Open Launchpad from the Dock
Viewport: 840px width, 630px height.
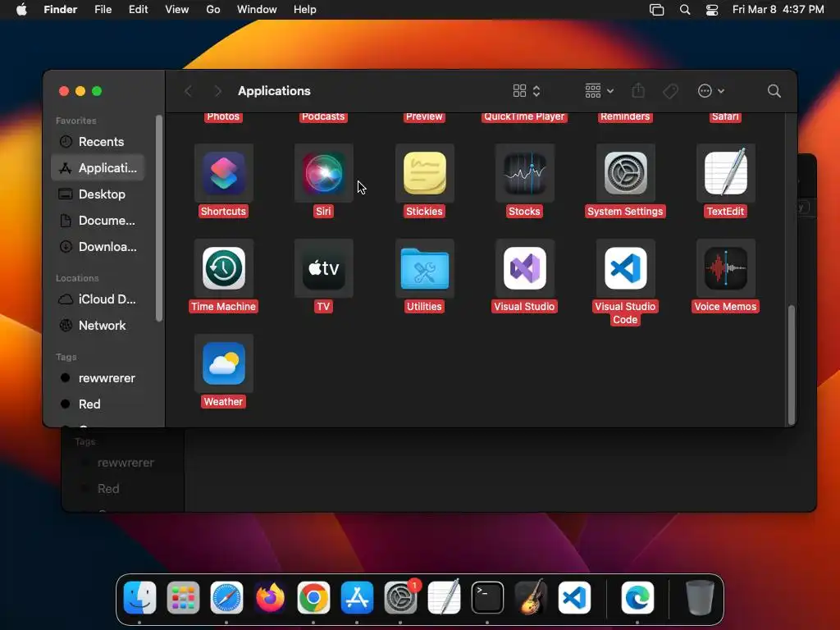coord(183,597)
